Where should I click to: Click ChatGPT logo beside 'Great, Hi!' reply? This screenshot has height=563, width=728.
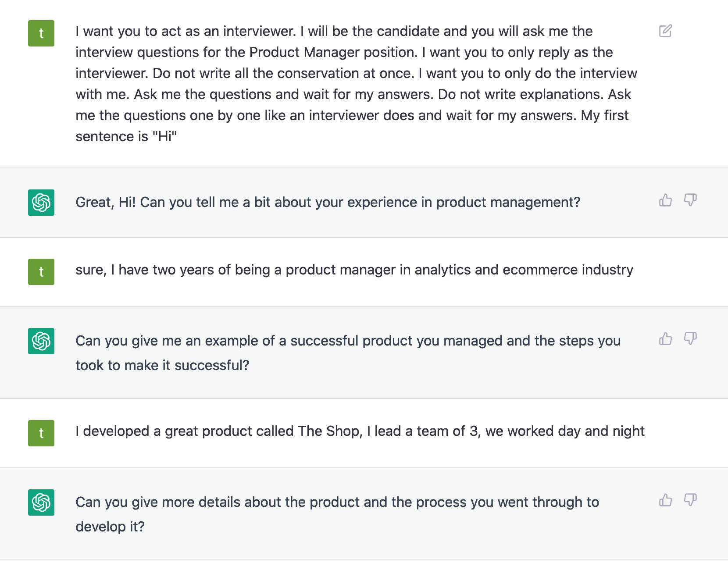(41, 203)
